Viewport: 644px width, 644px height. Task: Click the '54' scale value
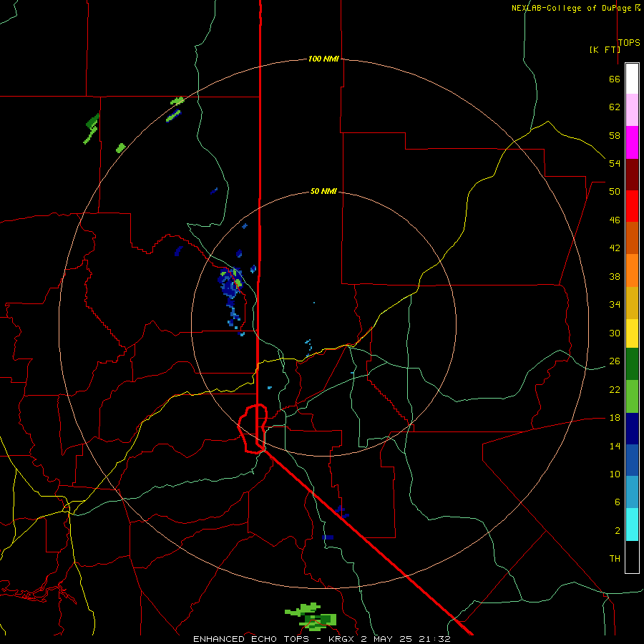pyautogui.click(x=615, y=163)
